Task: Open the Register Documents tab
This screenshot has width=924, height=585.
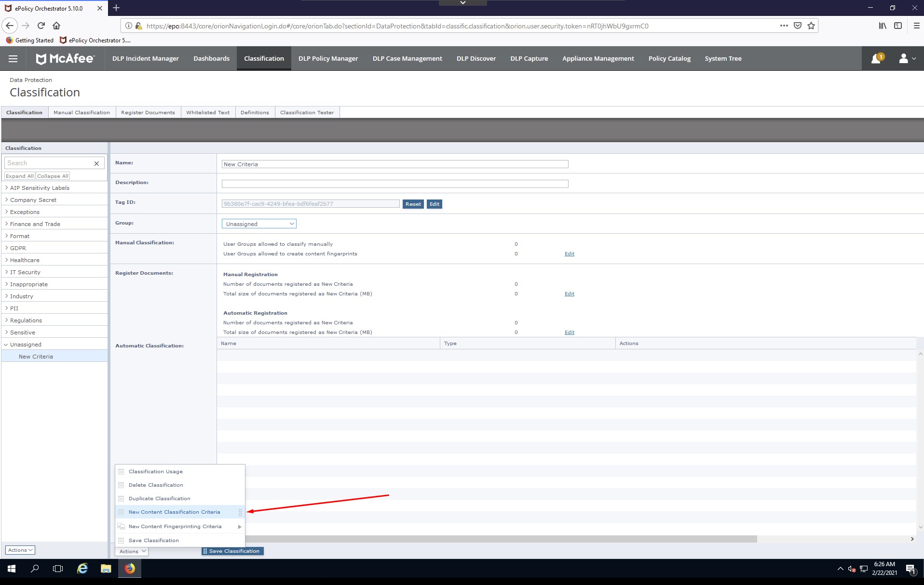Action: (x=148, y=112)
